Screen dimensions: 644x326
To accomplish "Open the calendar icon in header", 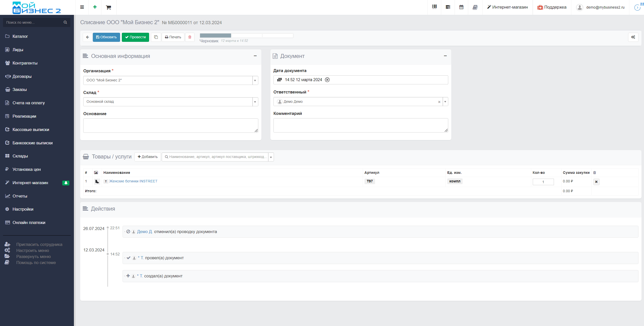I will click(x=461, y=7).
